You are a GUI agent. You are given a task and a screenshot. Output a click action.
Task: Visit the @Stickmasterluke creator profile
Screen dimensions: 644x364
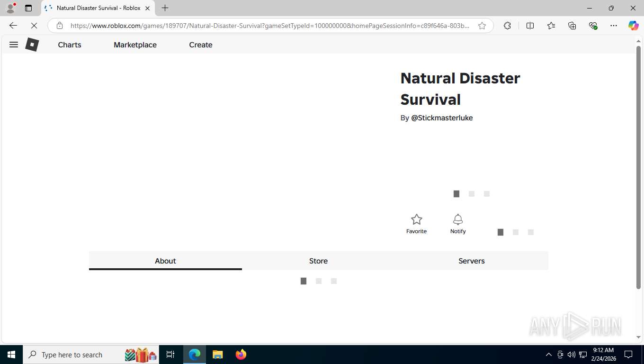(x=442, y=118)
